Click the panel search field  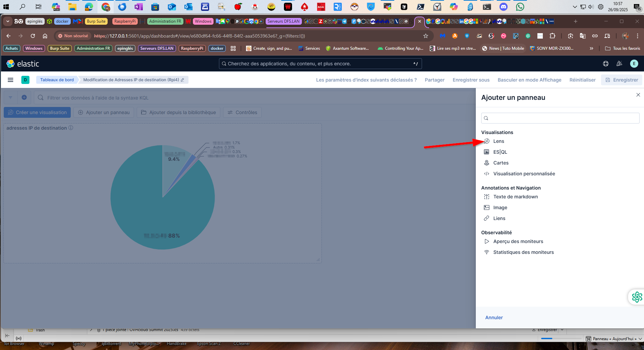pyautogui.click(x=560, y=118)
